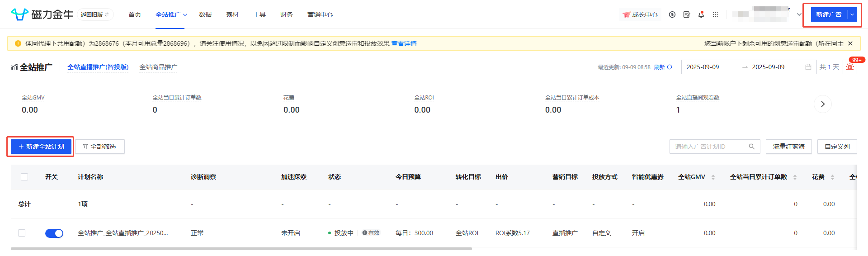Click 每日: 300.00 budget cell
868x256 pixels.
(x=414, y=233)
